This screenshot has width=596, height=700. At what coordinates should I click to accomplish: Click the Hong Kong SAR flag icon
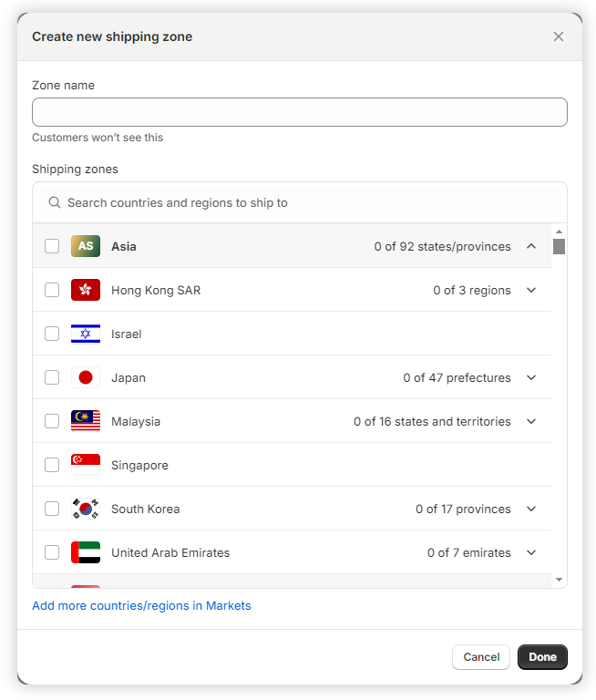pyautogui.click(x=86, y=290)
